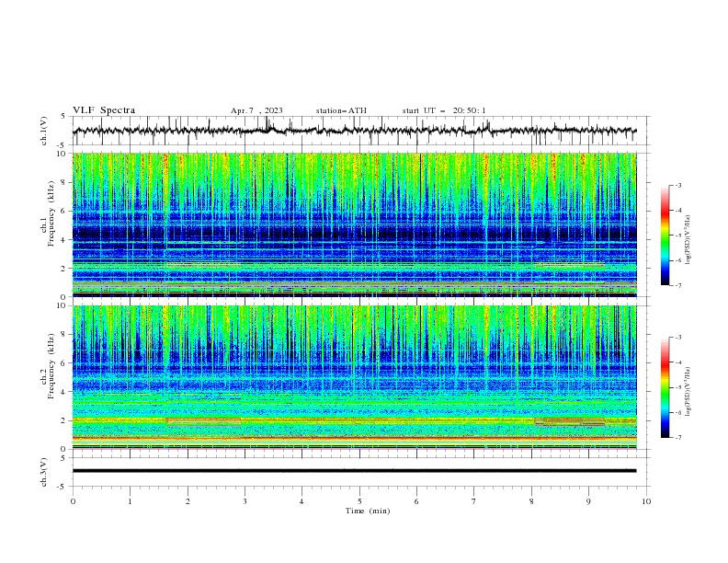The image size is (728, 563).
Task: Click the "3" tick label on time axis
Action: click(245, 501)
